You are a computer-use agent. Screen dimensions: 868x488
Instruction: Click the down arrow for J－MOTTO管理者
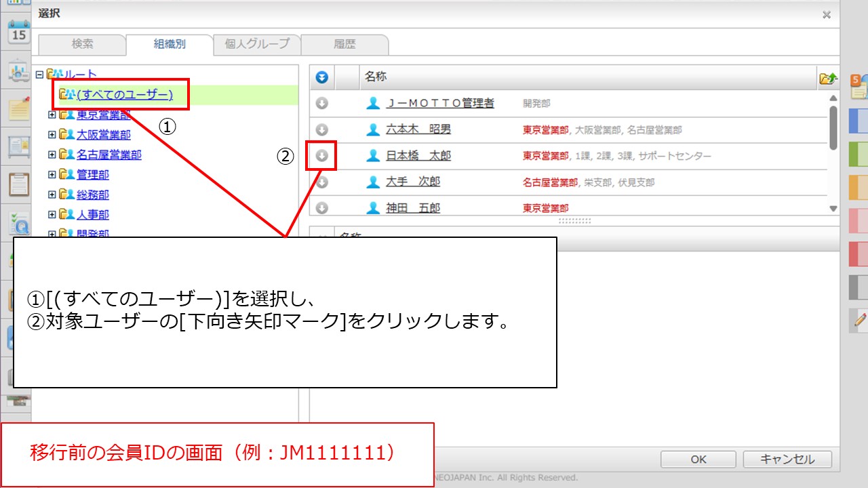[322, 104]
